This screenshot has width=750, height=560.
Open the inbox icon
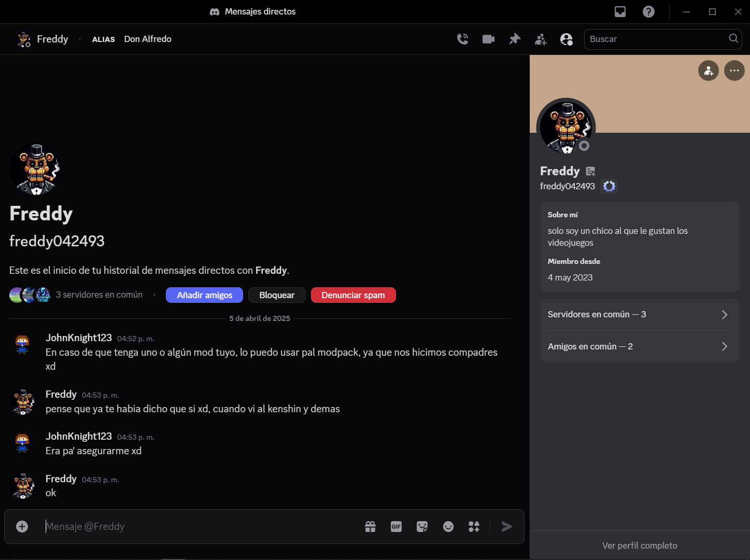tap(620, 11)
